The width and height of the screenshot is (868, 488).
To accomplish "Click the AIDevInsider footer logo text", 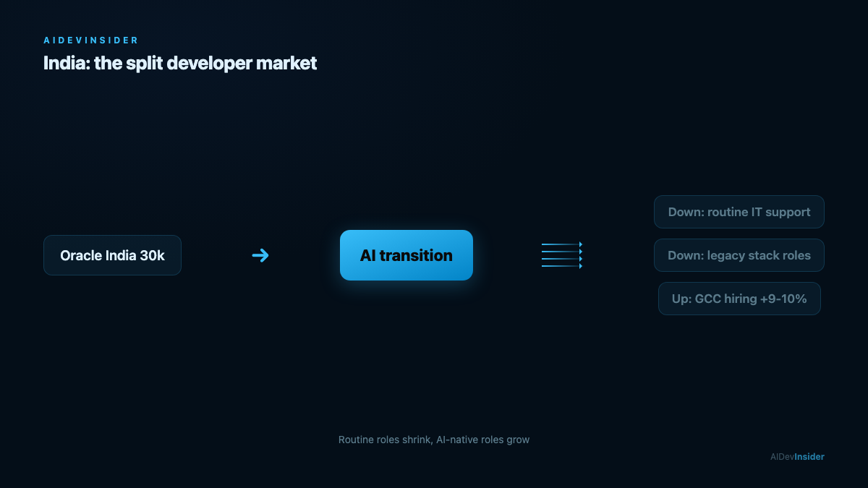I will coord(797,457).
